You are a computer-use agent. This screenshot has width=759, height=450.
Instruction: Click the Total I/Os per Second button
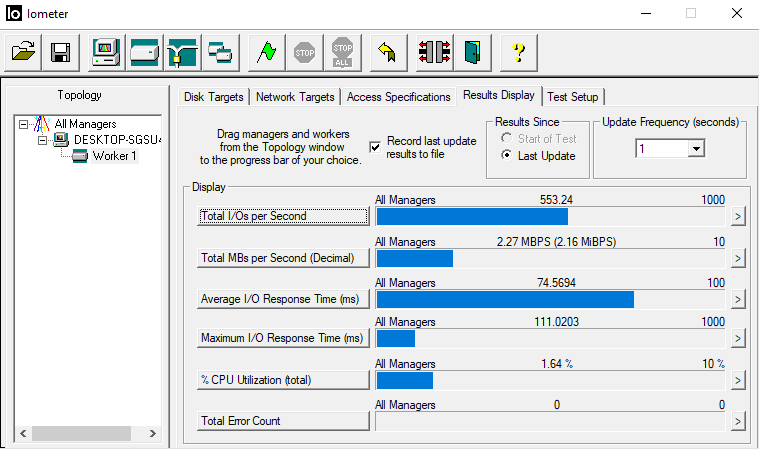(284, 216)
